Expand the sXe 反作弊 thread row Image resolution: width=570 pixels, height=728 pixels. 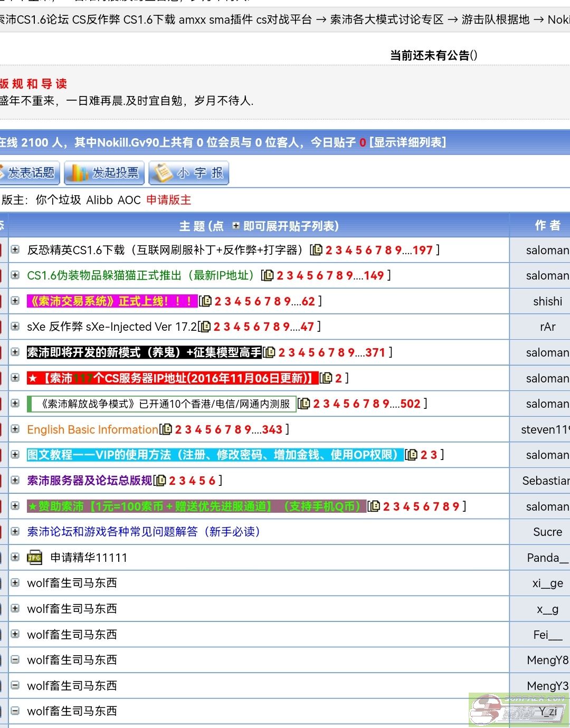tap(15, 327)
